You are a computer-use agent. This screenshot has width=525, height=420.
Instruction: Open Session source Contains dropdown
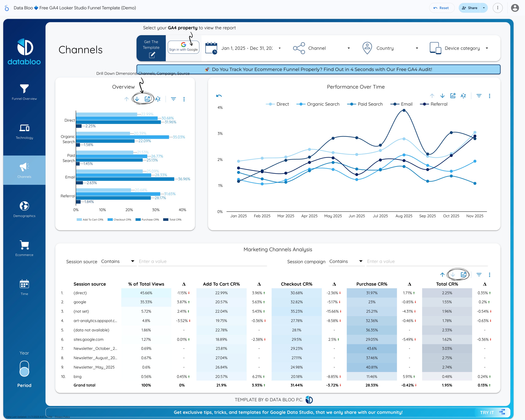[x=118, y=261]
